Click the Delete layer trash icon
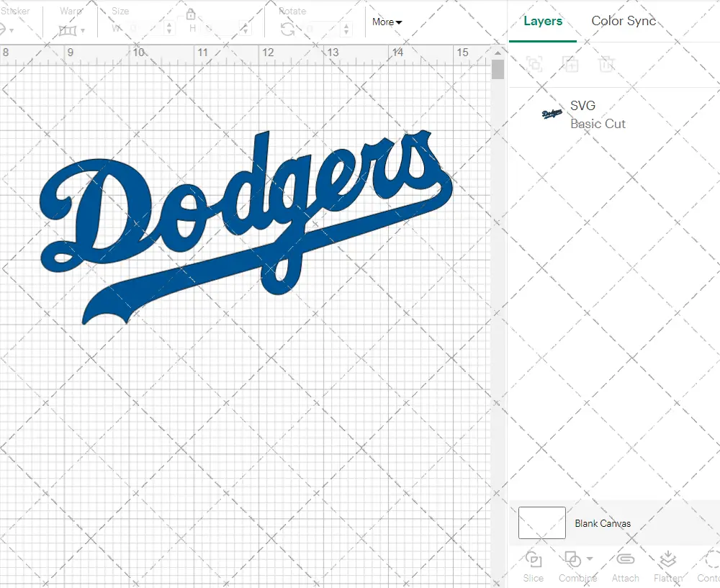 point(606,64)
